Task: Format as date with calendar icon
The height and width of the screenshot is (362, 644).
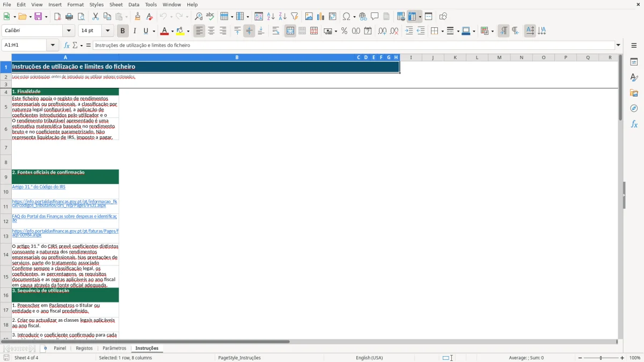Action: pyautogui.click(x=368, y=31)
